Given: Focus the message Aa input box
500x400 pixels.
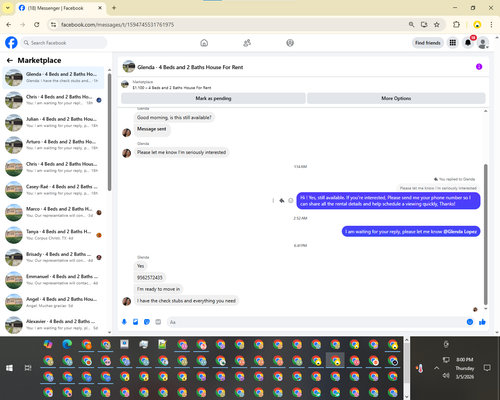Looking at the screenshot, I should (x=315, y=322).
